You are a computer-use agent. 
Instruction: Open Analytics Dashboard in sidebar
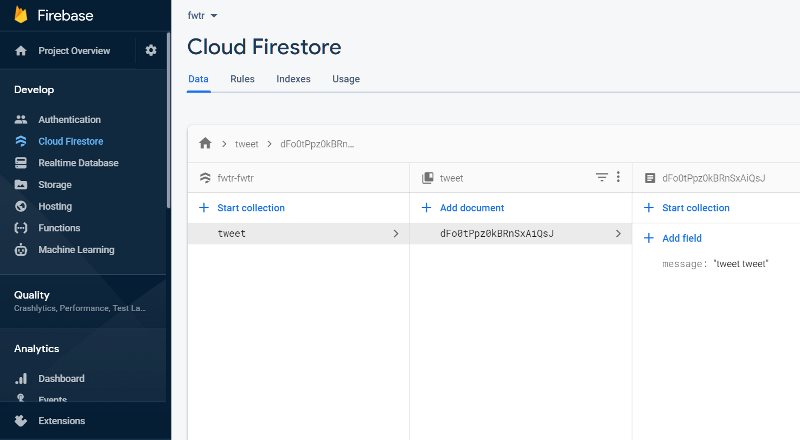[x=61, y=378]
